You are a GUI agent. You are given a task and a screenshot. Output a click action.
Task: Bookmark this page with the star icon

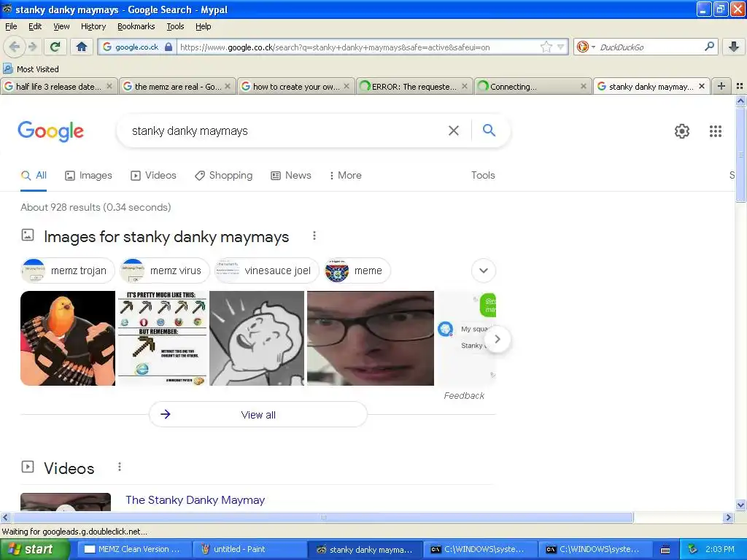(x=546, y=47)
